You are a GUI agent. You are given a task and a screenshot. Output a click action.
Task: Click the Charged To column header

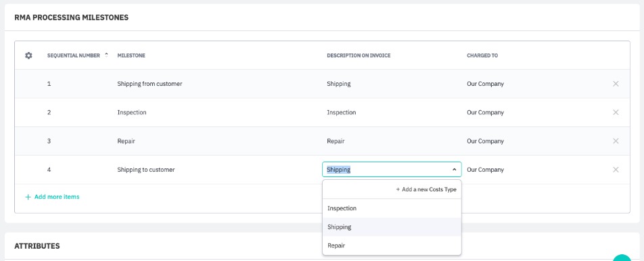pyautogui.click(x=482, y=55)
